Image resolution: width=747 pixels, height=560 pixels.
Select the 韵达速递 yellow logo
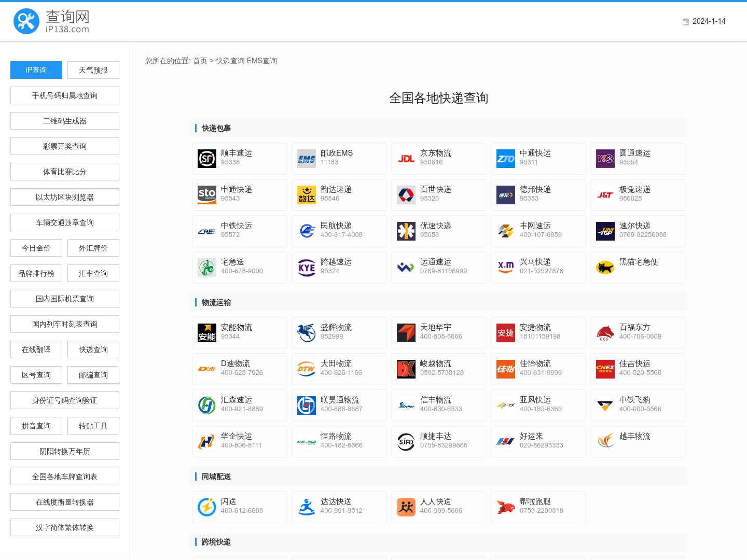click(307, 195)
